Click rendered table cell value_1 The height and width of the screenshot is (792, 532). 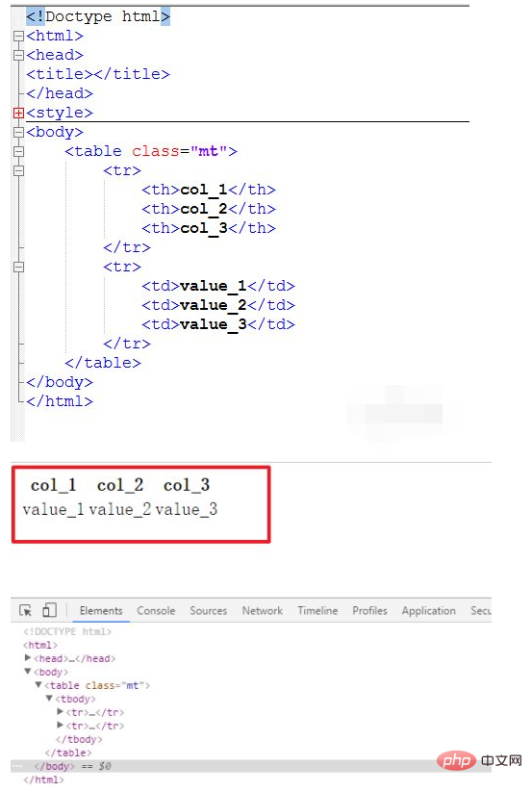(x=53, y=509)
